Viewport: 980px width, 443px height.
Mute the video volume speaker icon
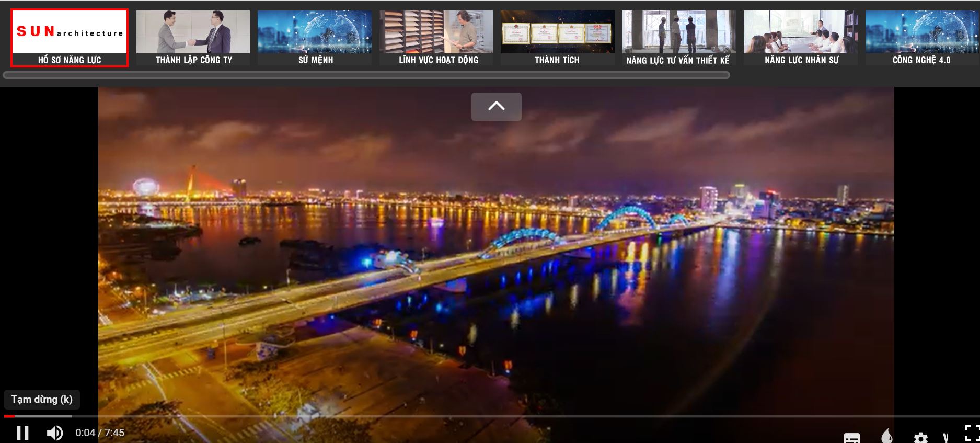55,433
